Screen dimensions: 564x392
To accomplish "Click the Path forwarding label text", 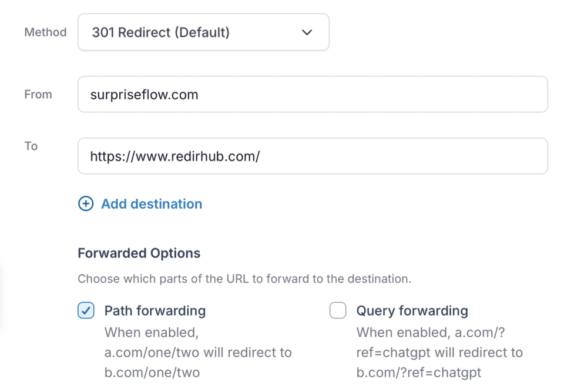I will pyautogui.click(x=155, y=310).
